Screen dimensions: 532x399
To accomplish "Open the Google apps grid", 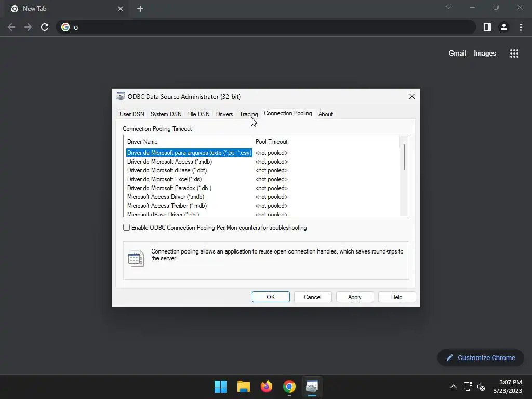I will [x=514, y=54].
